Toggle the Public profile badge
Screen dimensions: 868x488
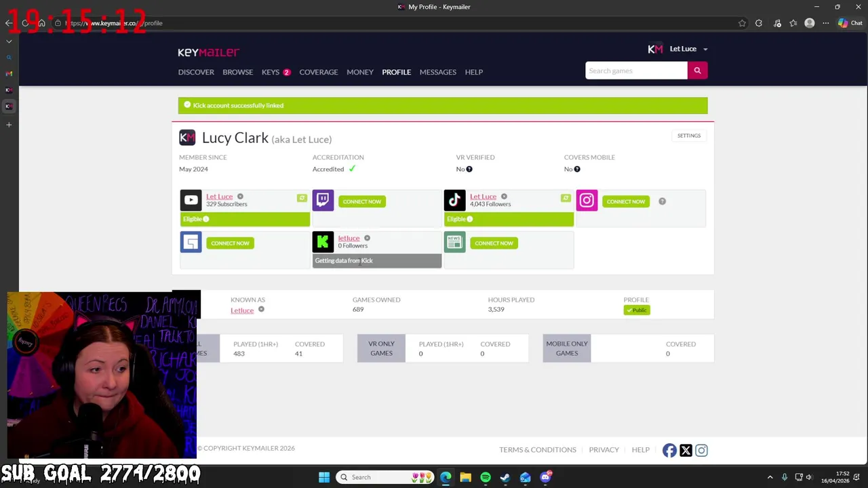(x=637, y=310)
